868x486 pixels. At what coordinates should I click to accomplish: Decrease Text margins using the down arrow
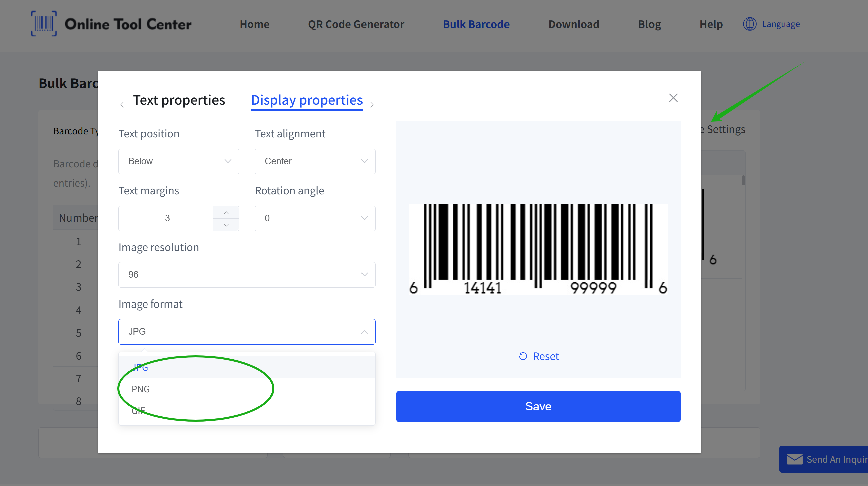coord(226,225)
